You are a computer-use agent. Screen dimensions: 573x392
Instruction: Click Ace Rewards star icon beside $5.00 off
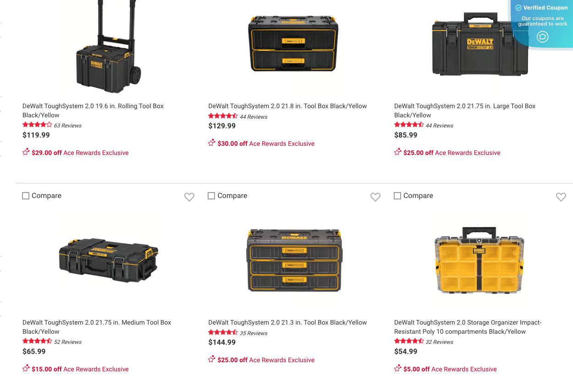(x=398, y=368)
